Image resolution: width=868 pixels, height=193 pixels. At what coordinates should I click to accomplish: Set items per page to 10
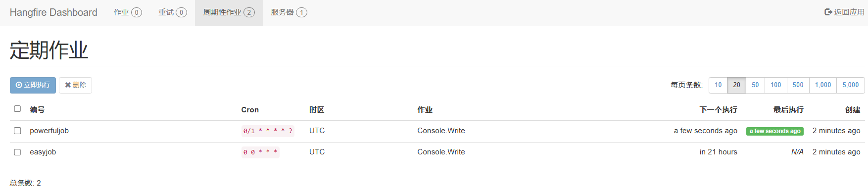[x=718, y=85]
